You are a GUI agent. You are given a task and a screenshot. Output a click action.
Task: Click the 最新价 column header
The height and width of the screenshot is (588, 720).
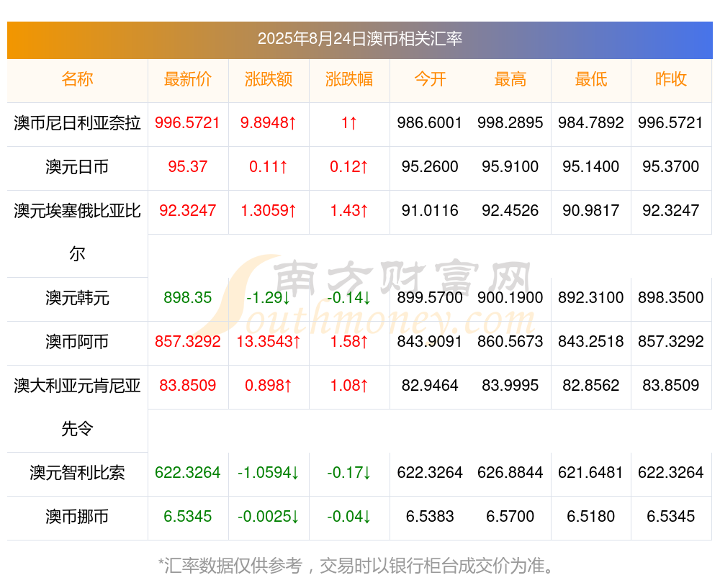click(188, 79)
